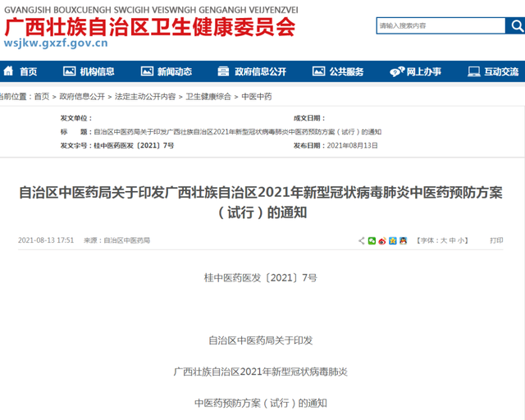
Task: Click 法定主动公开内容 breadcrumb link
Action: (145, 97)
